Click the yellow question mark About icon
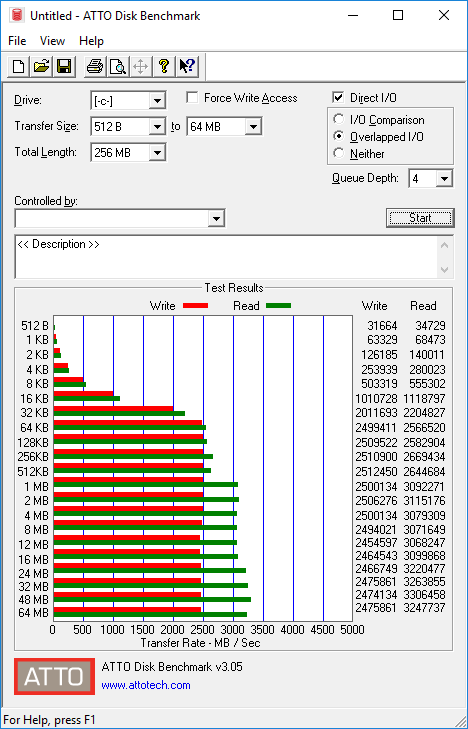Screen dimensions: 468x729 (x=164, y=66)
